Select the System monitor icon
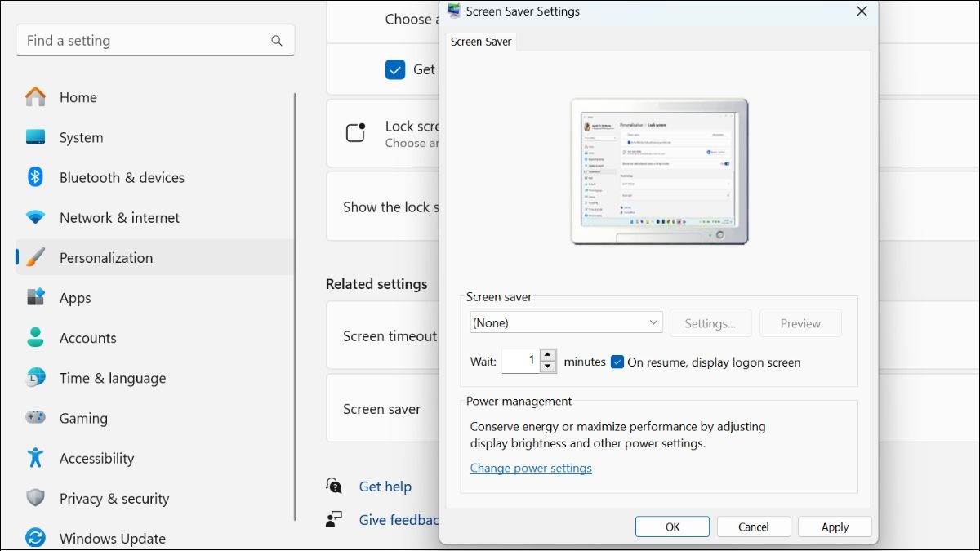Screen dimensions: 980x551 (x=35, y=137)
